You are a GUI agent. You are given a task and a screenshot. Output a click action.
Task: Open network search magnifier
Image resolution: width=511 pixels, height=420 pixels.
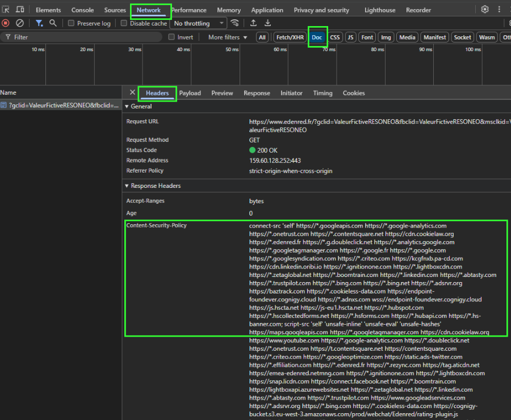click(x=53, y=23)
